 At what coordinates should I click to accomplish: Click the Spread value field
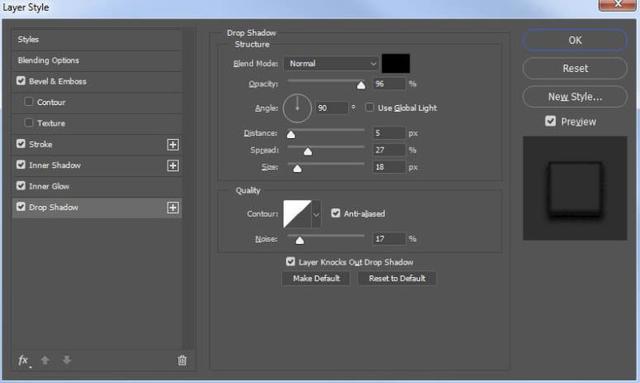click(389, 150)
